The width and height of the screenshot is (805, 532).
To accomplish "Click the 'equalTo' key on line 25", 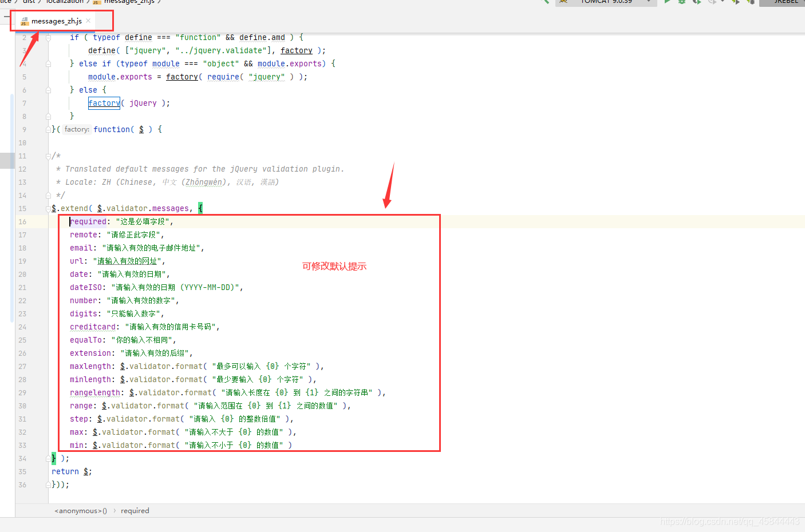I will [x=86, y=340].
